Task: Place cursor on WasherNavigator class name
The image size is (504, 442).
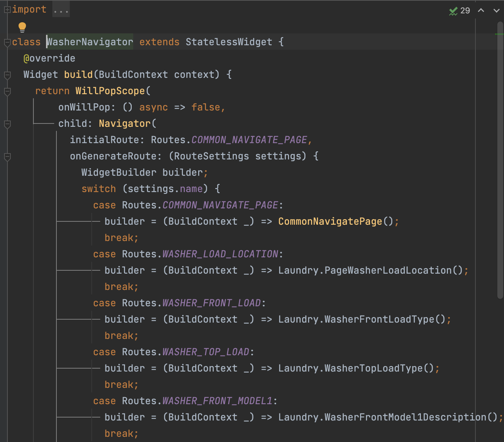Action: pyautogui.click(x=89, y=42)
